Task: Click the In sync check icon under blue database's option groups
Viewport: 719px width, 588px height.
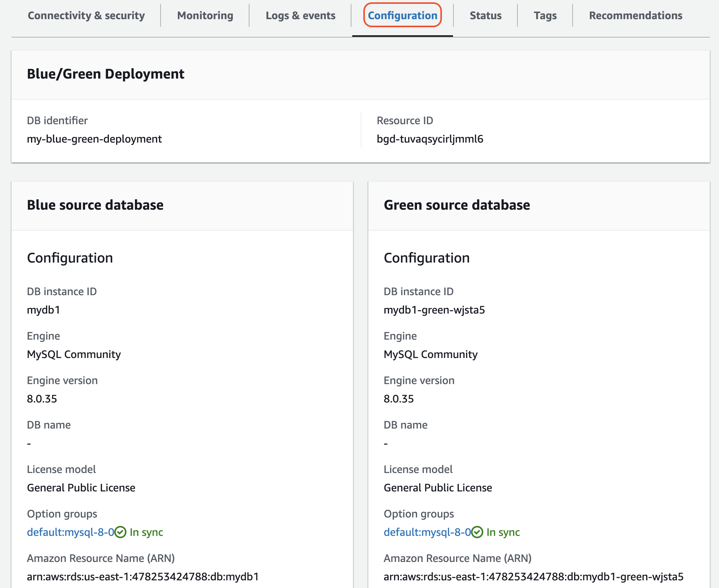Action: (x=120, y=532)
